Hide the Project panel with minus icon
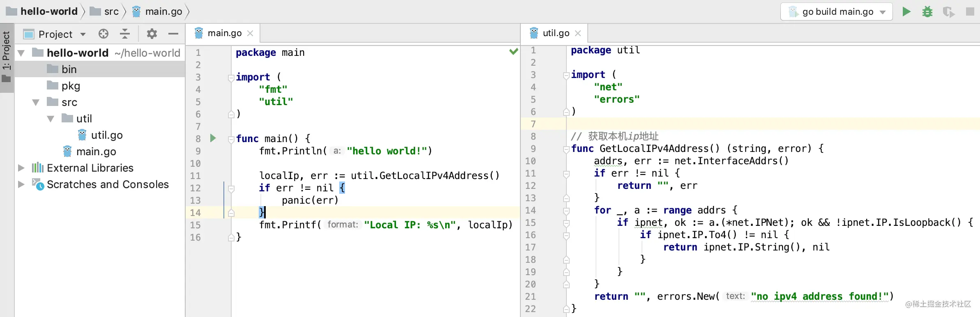980x317 pixels. 173,34
